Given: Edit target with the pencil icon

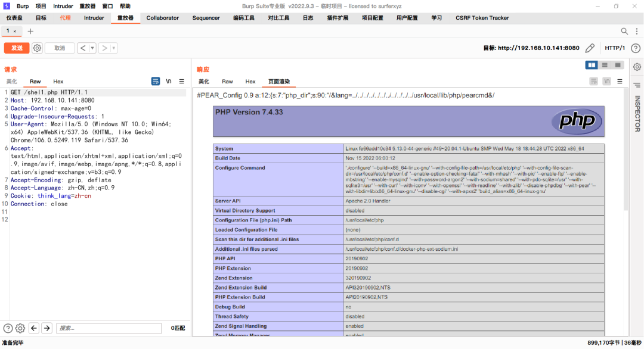Looking at the screenshot, I should click(590, 48).
